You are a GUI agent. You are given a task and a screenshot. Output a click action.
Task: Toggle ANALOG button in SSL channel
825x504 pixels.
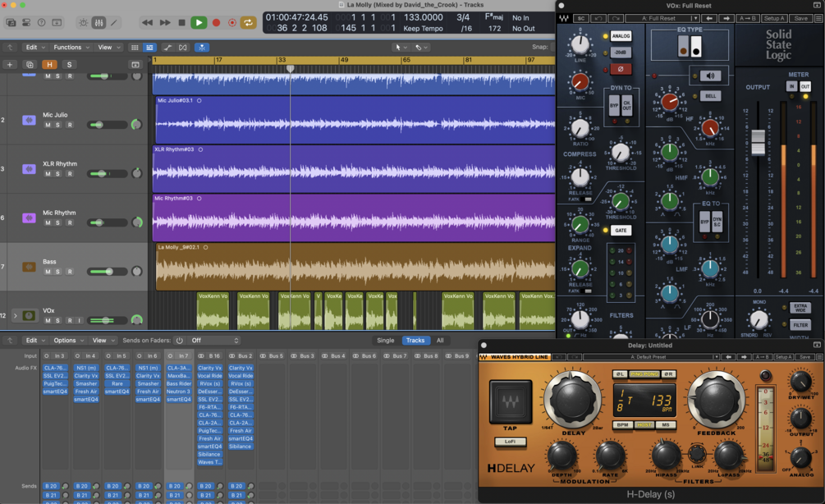(x=621, y=36)
